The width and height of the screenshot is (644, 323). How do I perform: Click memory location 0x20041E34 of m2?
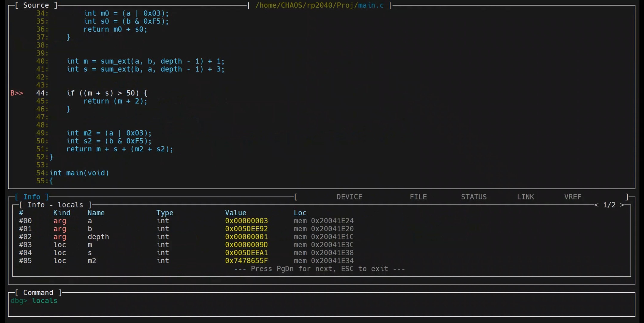coord(332,261)
